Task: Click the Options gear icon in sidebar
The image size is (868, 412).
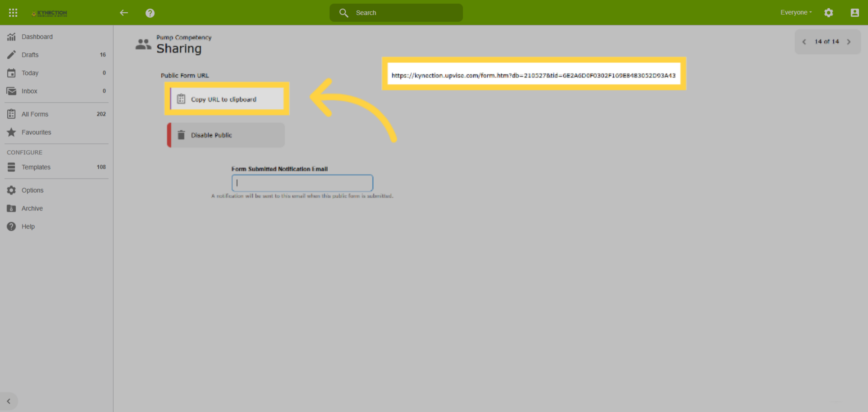Action: (12, 190)
